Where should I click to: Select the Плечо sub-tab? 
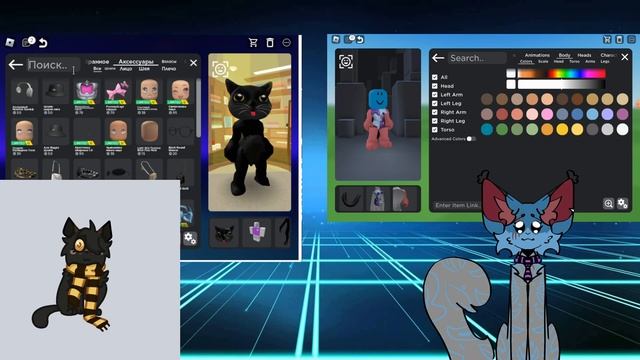(x=169, y=69)
